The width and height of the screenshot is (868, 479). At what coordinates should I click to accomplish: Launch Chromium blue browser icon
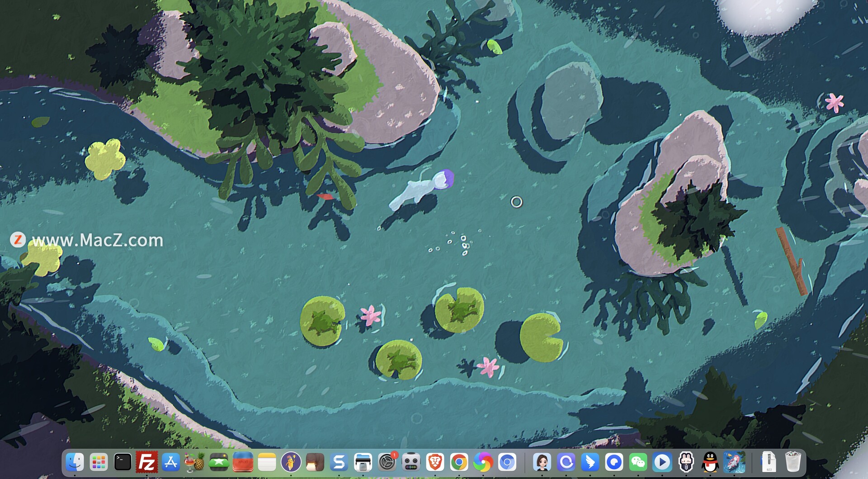[507, 462]
